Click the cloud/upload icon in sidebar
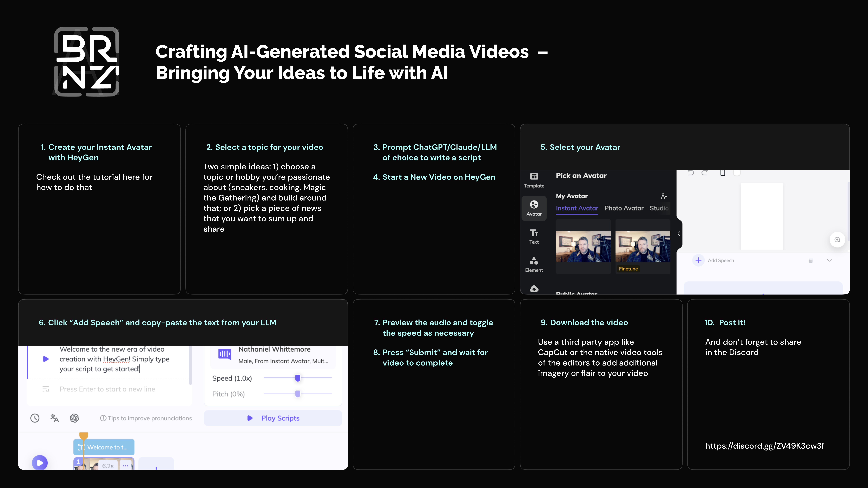Screen dimensions: 868x488 (534, 288)
